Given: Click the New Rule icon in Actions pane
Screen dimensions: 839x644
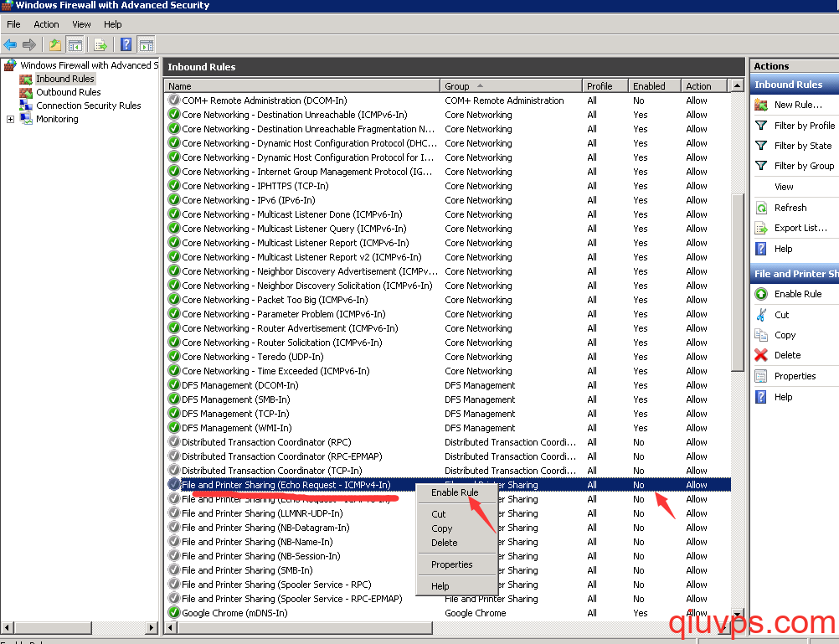Looking at the screenshot, I should click(x=761, y=105).
